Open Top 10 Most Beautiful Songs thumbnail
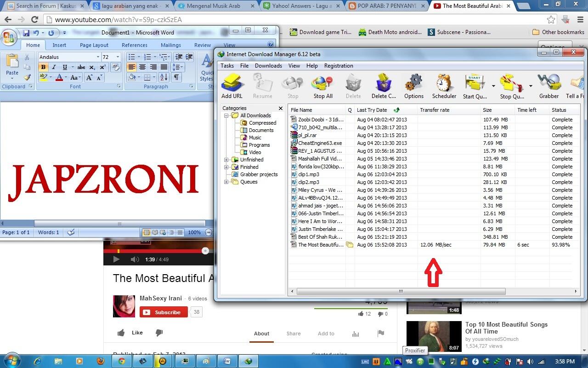Screen dimensions: 588x368 click(434, 336)
